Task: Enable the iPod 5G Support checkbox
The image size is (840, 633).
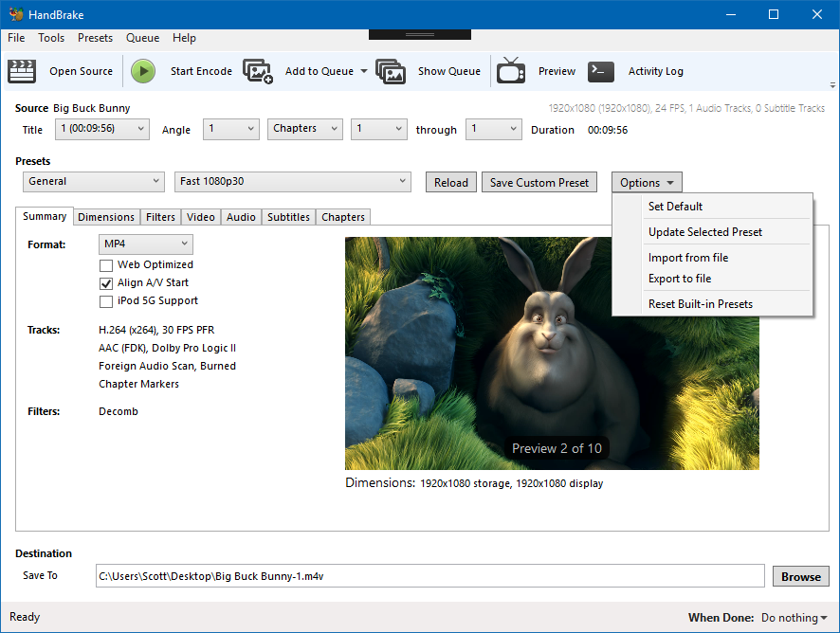Action: tap(106, 301)
